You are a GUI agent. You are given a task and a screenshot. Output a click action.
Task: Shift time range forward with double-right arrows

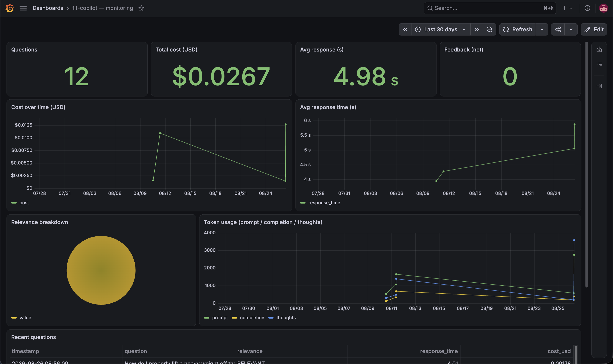(x=477, y=29)
